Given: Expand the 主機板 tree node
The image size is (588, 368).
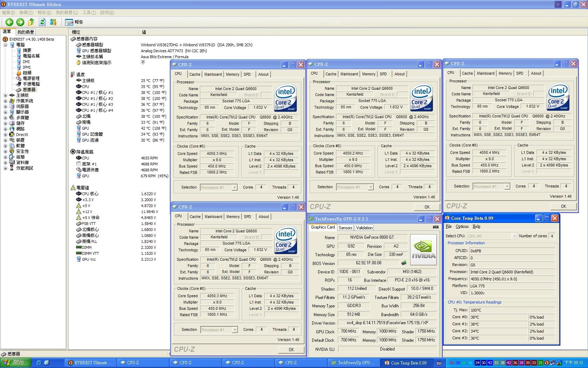Looking at the screenshot, I should click(5, 95).
